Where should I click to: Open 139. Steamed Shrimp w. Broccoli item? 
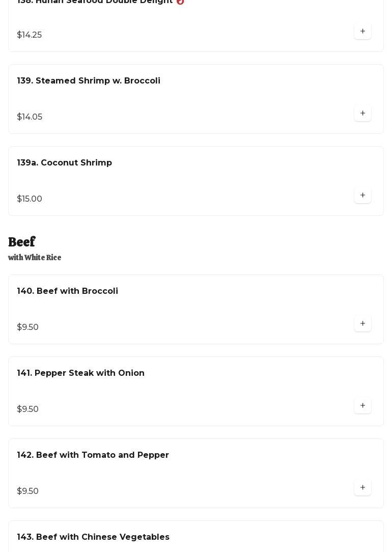click(x=88, y=80)
